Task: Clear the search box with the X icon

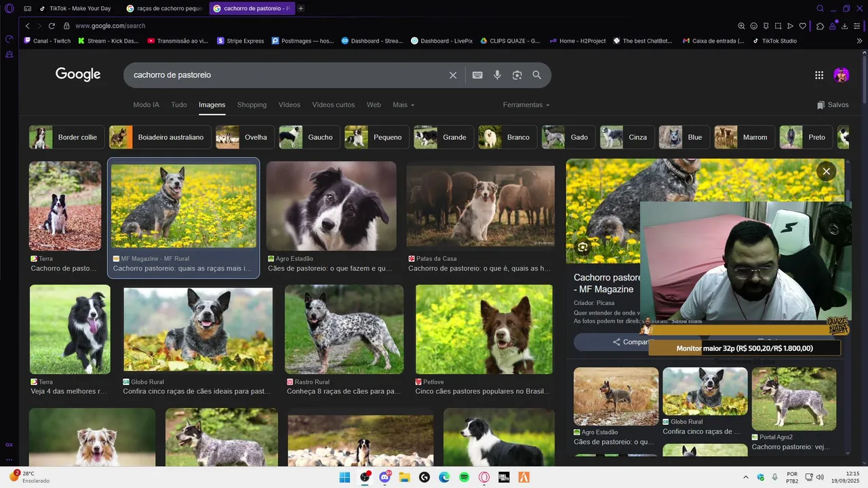Action: (x=453, y=75)
